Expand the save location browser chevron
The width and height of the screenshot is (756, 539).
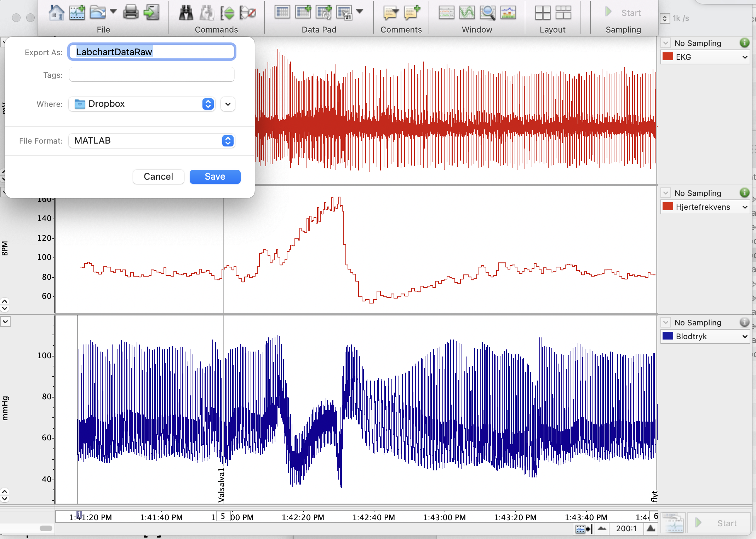pyautogui.click(x=228, y=104)
